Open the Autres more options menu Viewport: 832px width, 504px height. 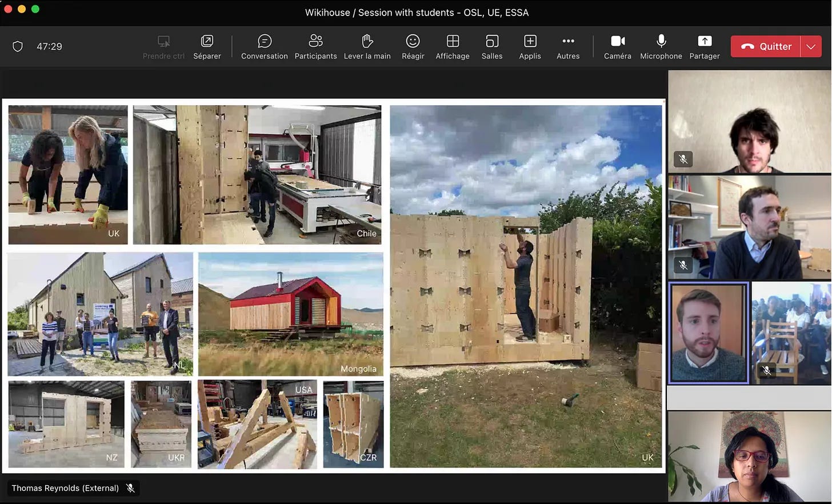pos(568,47)
